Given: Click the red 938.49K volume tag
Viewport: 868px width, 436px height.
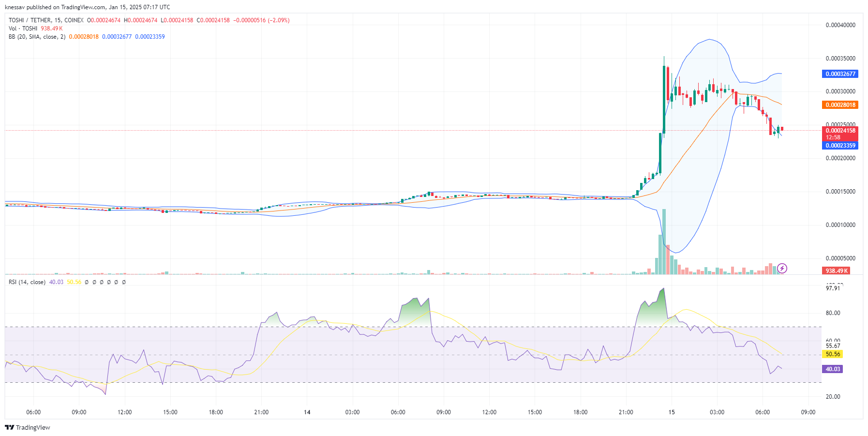Looking at the screenshot, I should [836, 271].
